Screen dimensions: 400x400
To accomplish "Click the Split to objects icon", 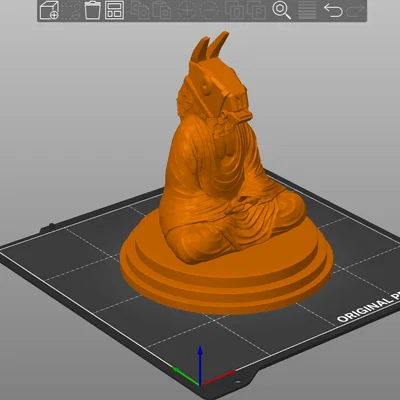I will [234, 10].
